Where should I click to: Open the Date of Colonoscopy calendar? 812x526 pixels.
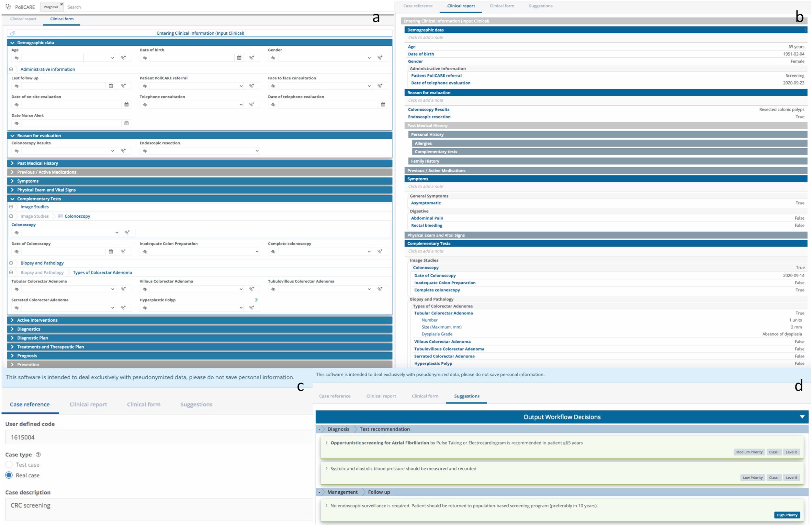110,252
